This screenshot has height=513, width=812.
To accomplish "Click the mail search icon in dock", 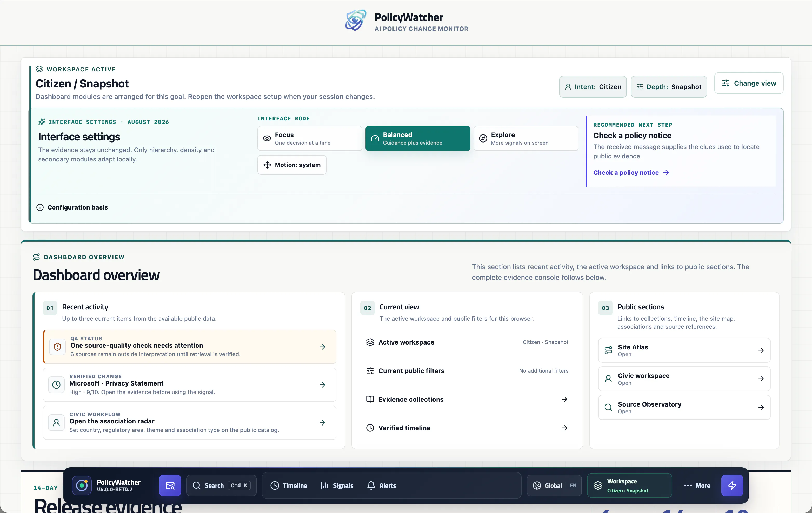I will pos(170,485).
